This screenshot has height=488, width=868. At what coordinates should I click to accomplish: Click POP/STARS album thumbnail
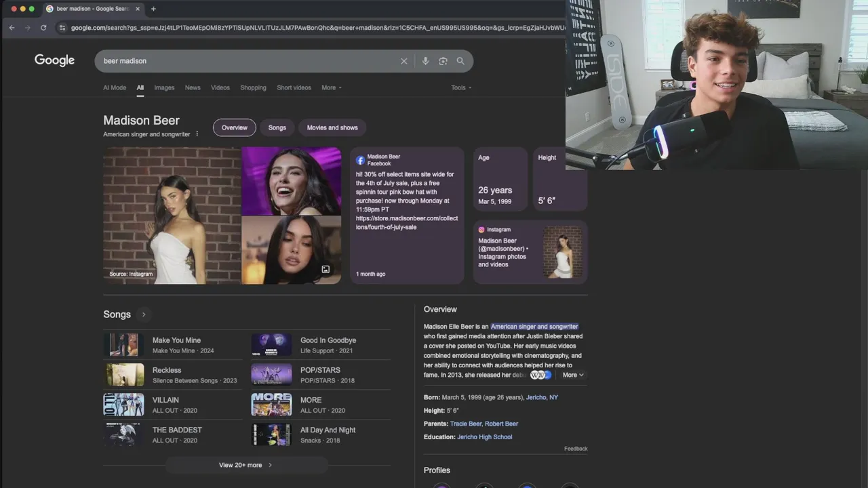(x=271, y=375)
